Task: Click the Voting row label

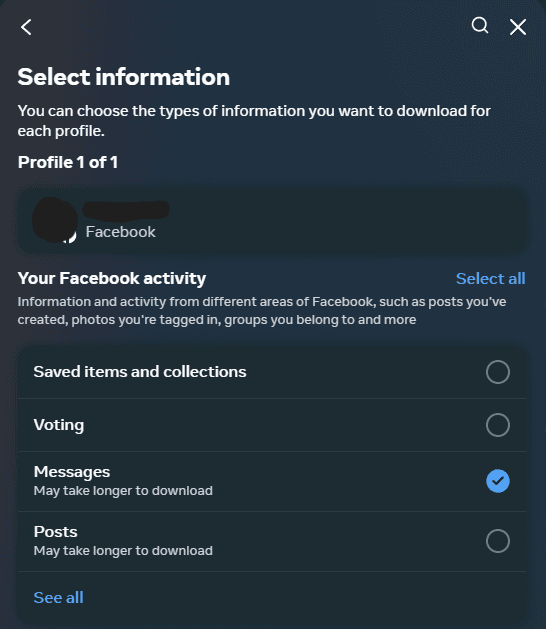Action: [x=59, y=425]
